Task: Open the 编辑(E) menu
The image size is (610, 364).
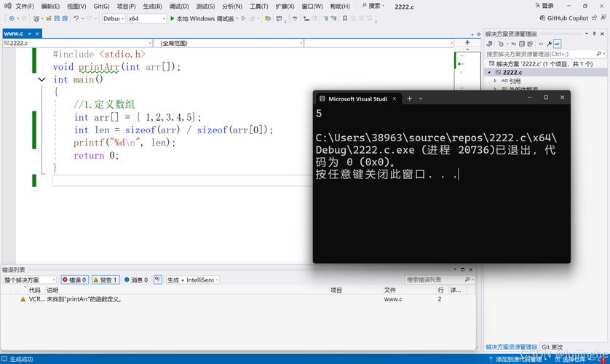Action: tap(50, 7)
